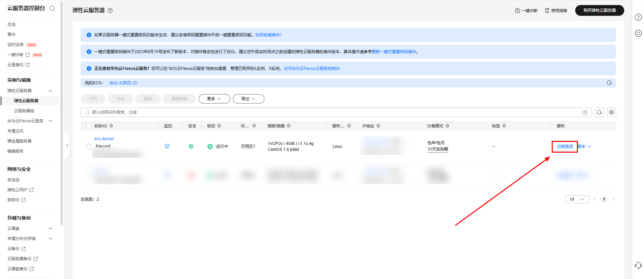Sort by 规格/镜像 column icon
The image size is (644, 279).
click(x=289, y=126)
